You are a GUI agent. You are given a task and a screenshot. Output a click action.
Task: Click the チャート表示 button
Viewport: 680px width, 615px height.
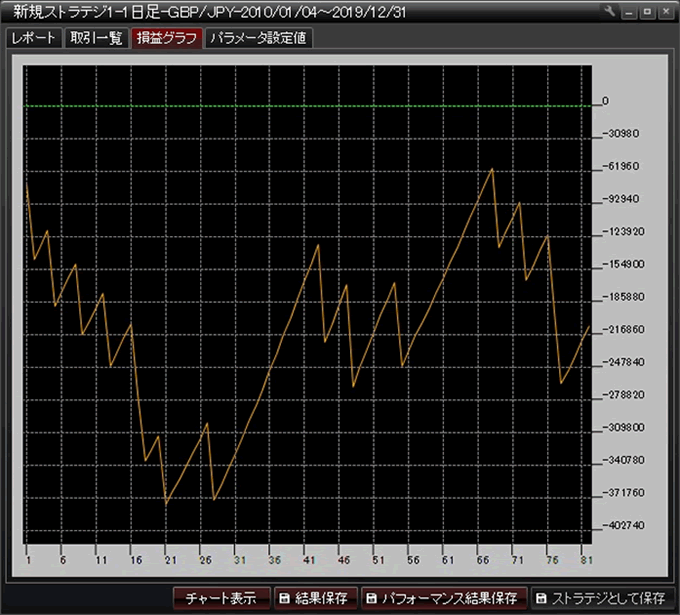coord(222,599)
